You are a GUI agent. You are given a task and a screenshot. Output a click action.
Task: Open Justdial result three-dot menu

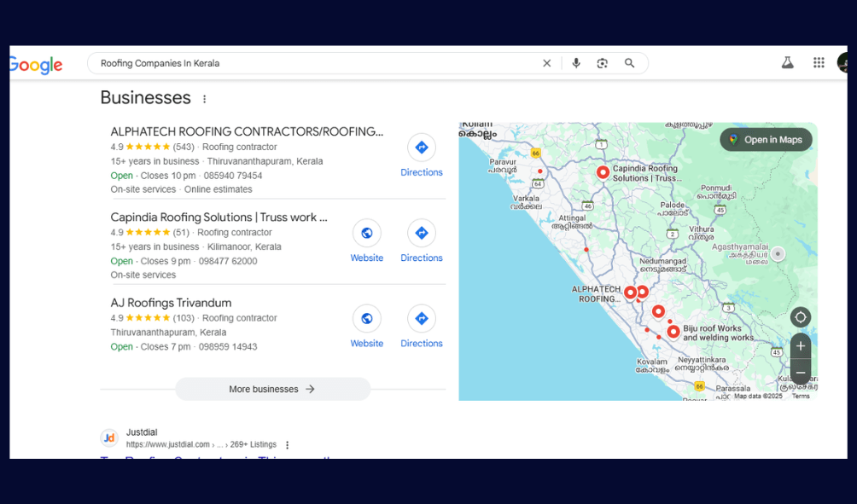[288, 445]
